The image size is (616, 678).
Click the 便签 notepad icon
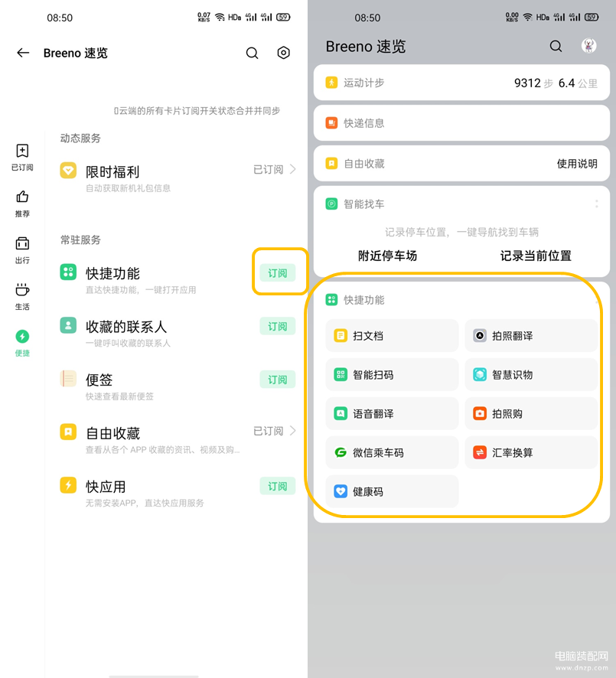[68, 378]
